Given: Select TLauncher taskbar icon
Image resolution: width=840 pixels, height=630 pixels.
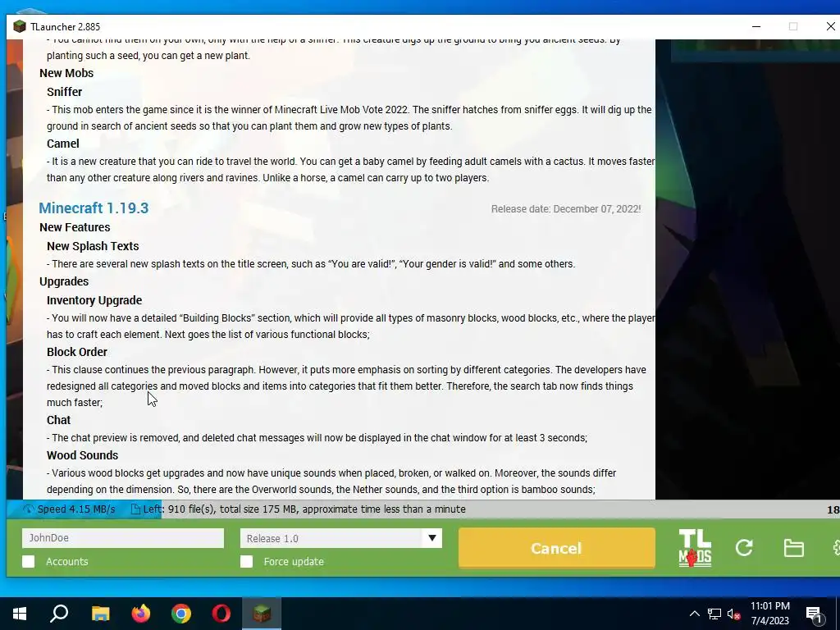Looking at the screenshot, I should click(262, 614).
